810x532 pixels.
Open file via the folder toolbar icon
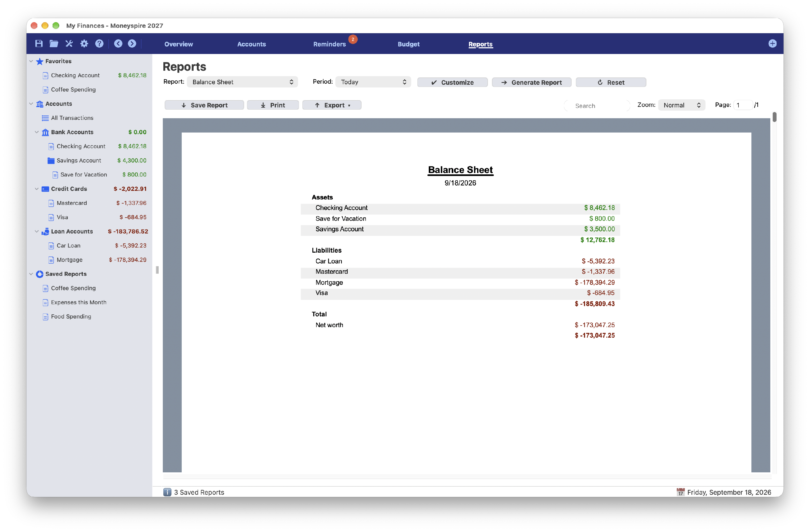coord(54,43)
